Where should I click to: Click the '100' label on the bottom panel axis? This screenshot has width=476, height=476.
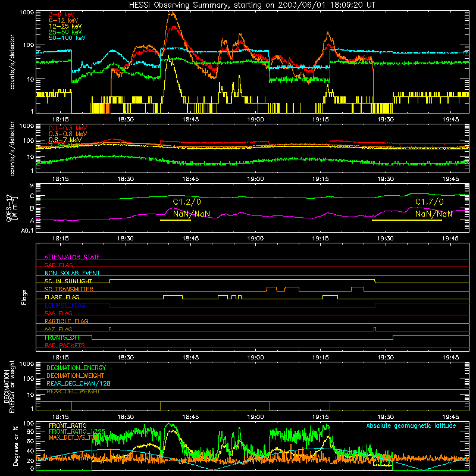point(29,424)
